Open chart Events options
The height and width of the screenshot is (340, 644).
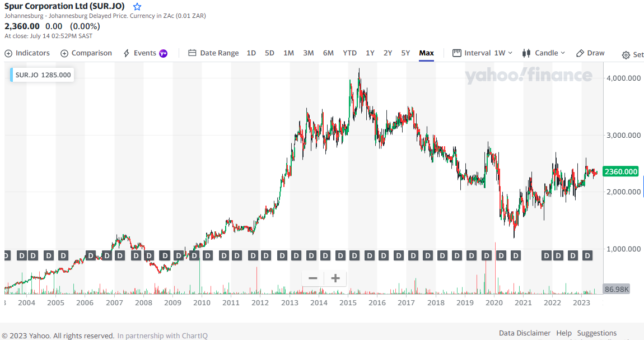click(146, 53)
